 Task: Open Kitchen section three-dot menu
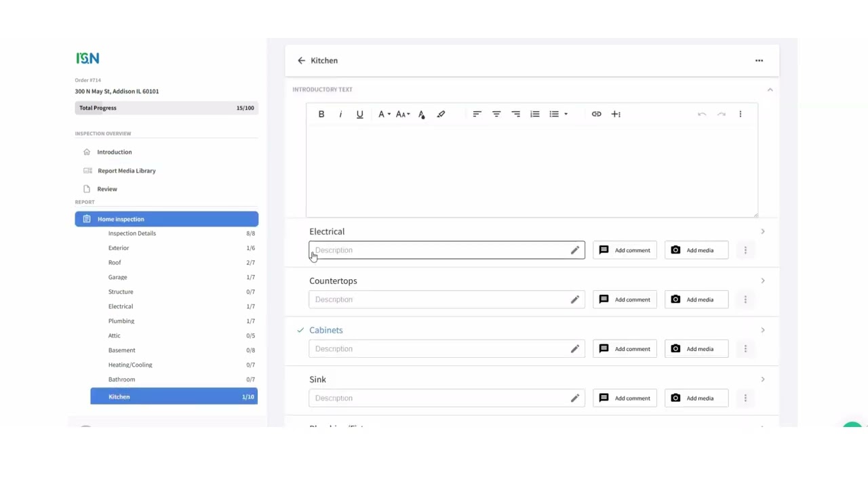(759, 60)
